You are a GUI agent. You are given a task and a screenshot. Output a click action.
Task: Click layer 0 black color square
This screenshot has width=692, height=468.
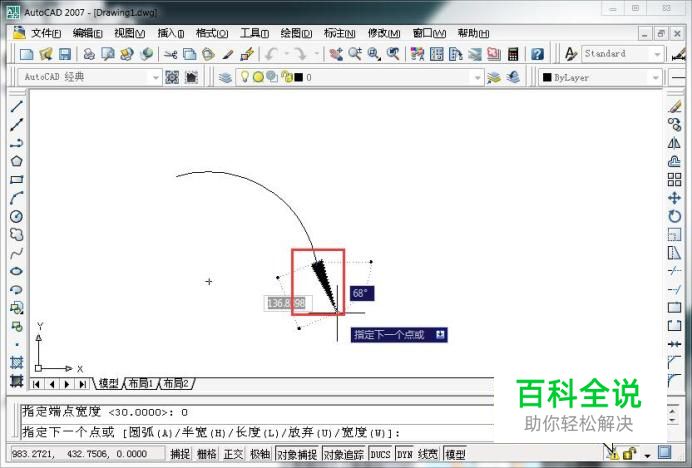coord(299,77)
